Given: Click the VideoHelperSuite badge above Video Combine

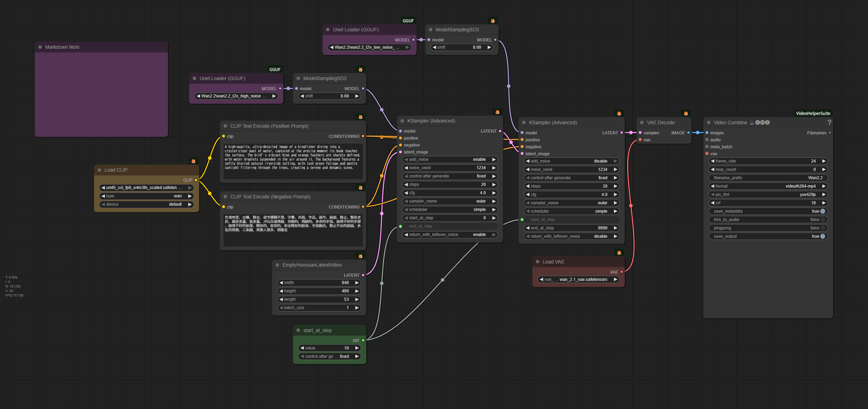Looking at the screenshot, I should [x=813, y=113].
